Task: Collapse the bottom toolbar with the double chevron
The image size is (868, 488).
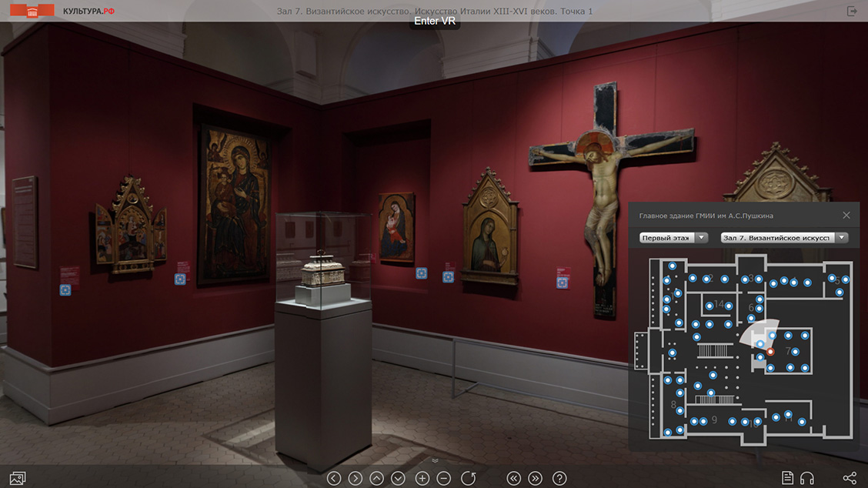Action: pyautogui.click(x=435, y=460)
